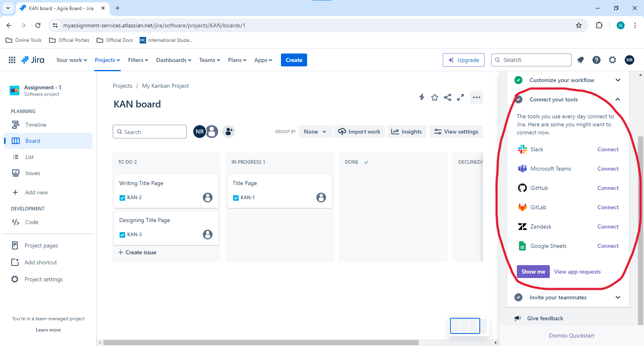Click the KAN-3 task type checkbox icon

pos(122,235)
